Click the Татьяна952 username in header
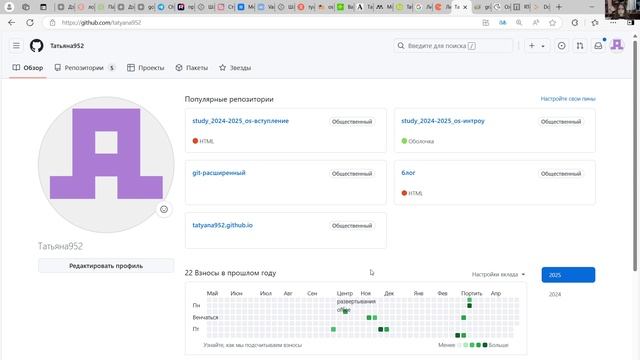This screenshot has height=360, width=640. [67, 46]
